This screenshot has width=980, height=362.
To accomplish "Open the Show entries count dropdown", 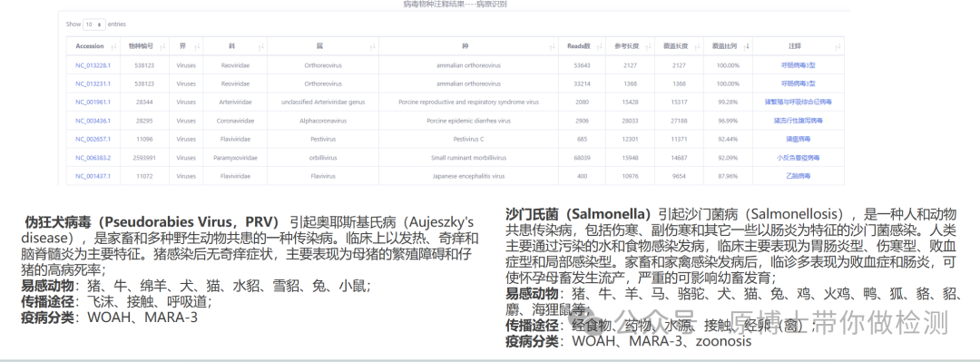I will click(x=94, y=24).
